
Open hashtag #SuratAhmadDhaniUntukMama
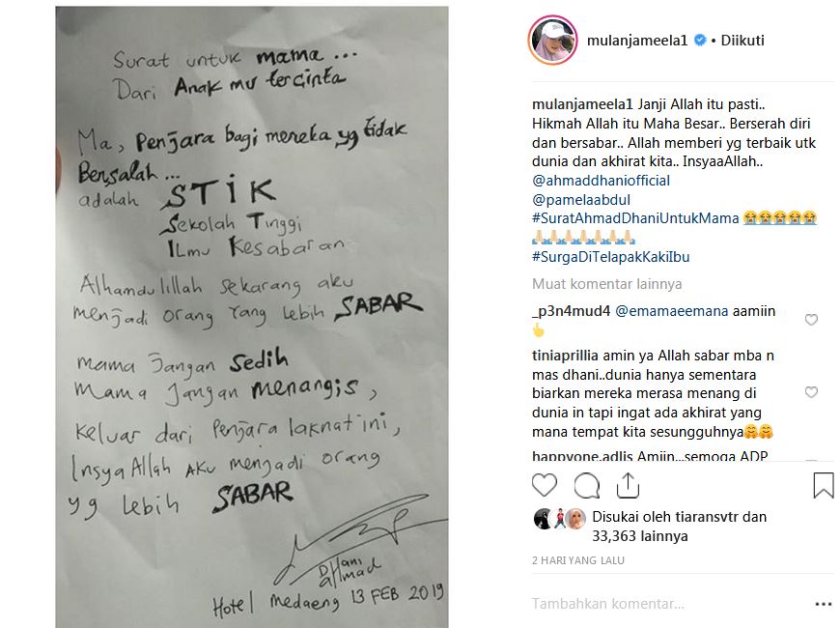point(635,218)
